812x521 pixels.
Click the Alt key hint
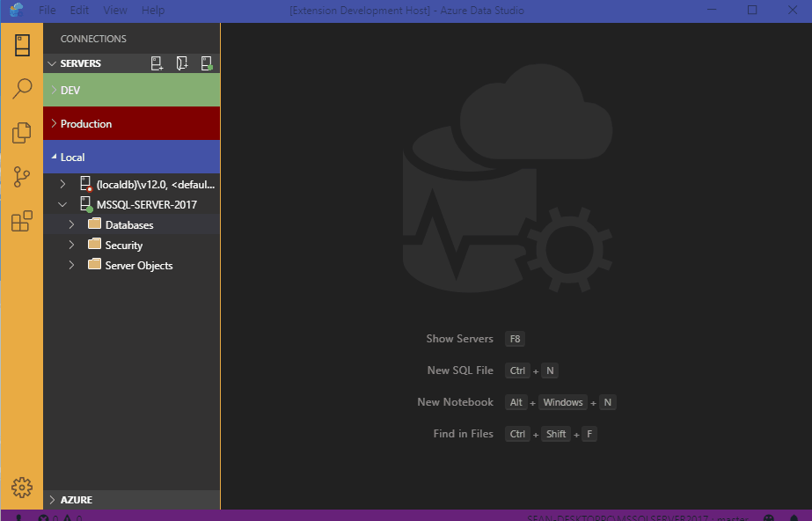(x=516, y=402)
